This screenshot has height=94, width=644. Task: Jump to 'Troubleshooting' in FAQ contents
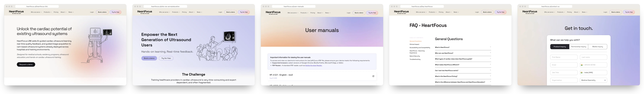coord(415,59)
